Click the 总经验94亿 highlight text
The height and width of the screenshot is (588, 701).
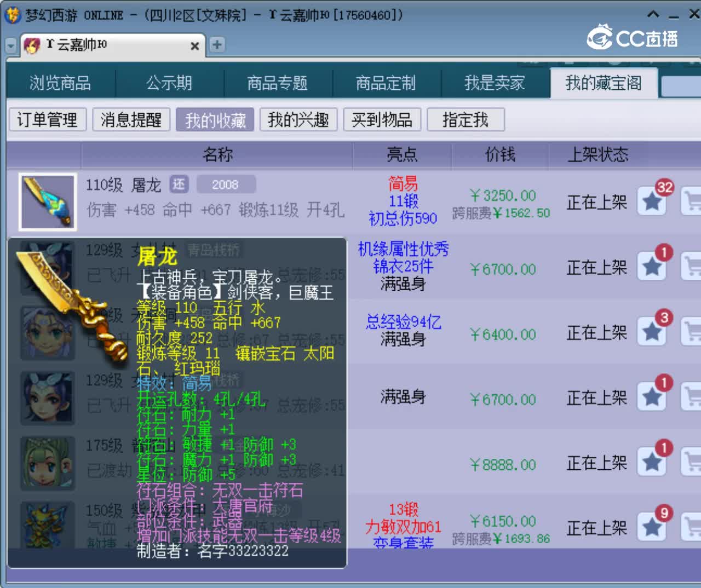tap(404, 322)
